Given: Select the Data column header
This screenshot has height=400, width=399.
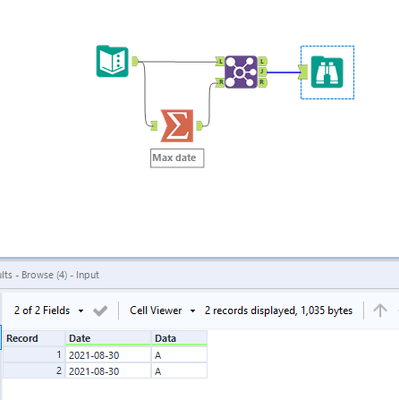Looking at the screenshot, I should 179,338.
